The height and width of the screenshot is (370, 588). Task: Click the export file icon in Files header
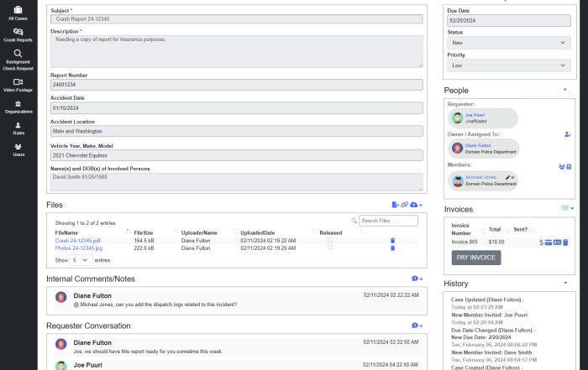pyautogui.click(x=395, y=205)
